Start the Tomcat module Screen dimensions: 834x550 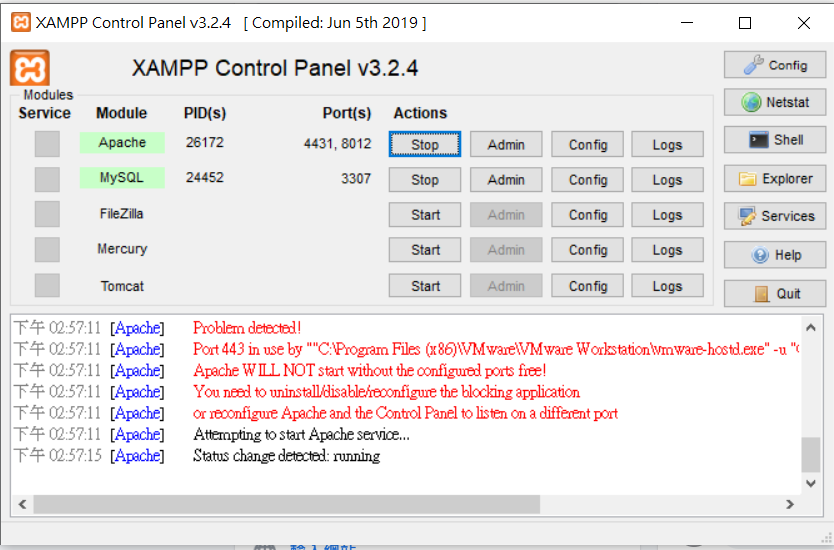pos(425,286)
